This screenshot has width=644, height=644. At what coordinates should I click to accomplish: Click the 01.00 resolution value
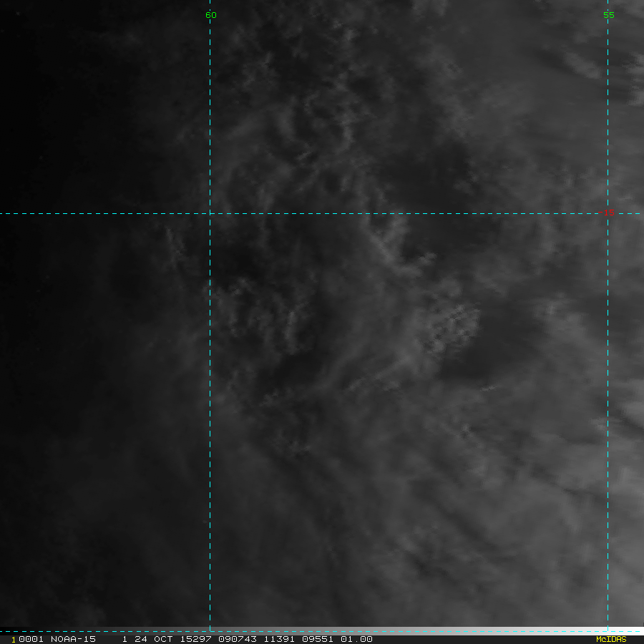point(356,639)
